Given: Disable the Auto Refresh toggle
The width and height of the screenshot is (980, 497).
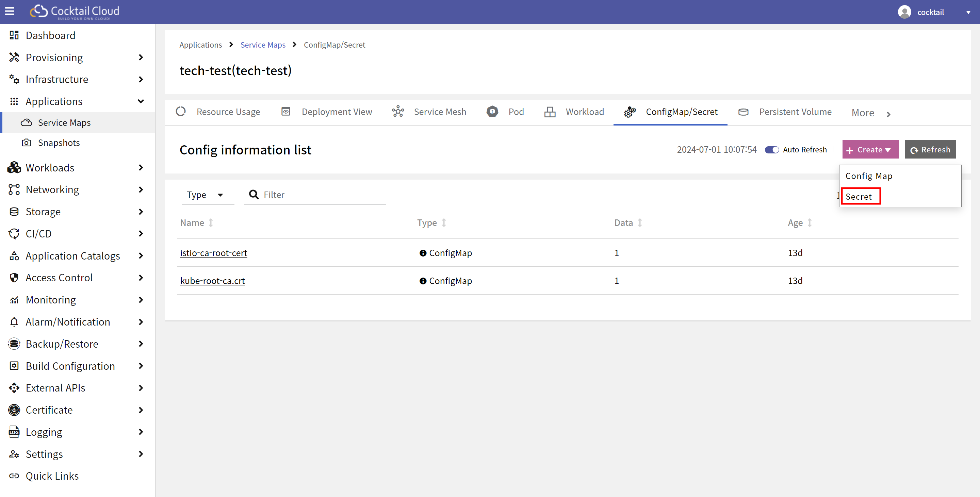Looking at the screenshot, I should point(771,150).
